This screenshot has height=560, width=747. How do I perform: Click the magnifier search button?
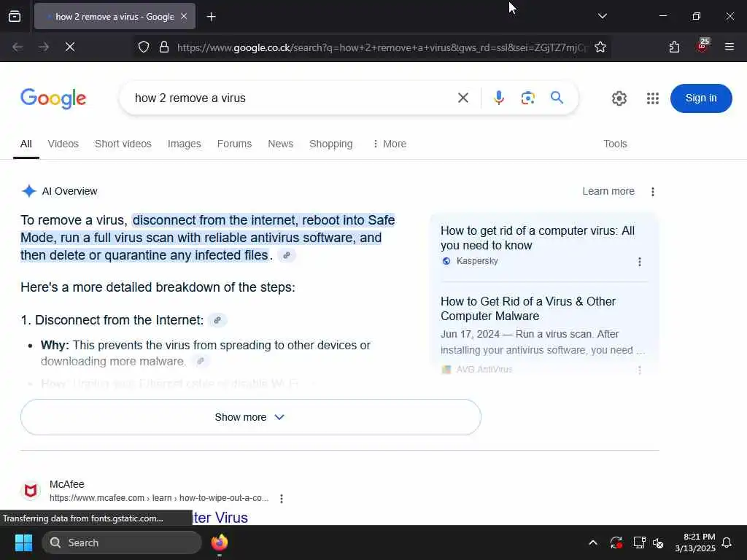tap(557, 98)
